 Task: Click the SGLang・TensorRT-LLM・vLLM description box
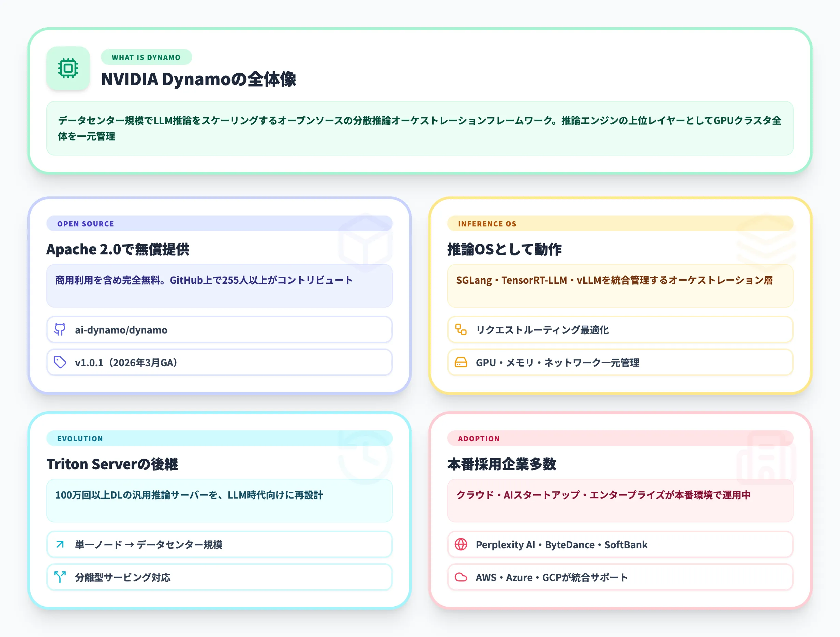click(x=620, y=285)
